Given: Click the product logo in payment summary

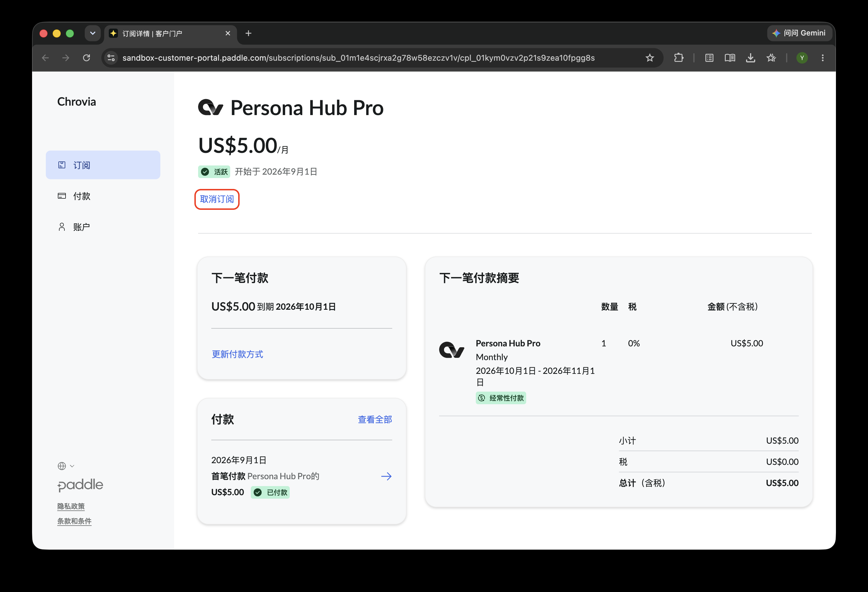Looking at the screenshot, I should coord(451,350).
